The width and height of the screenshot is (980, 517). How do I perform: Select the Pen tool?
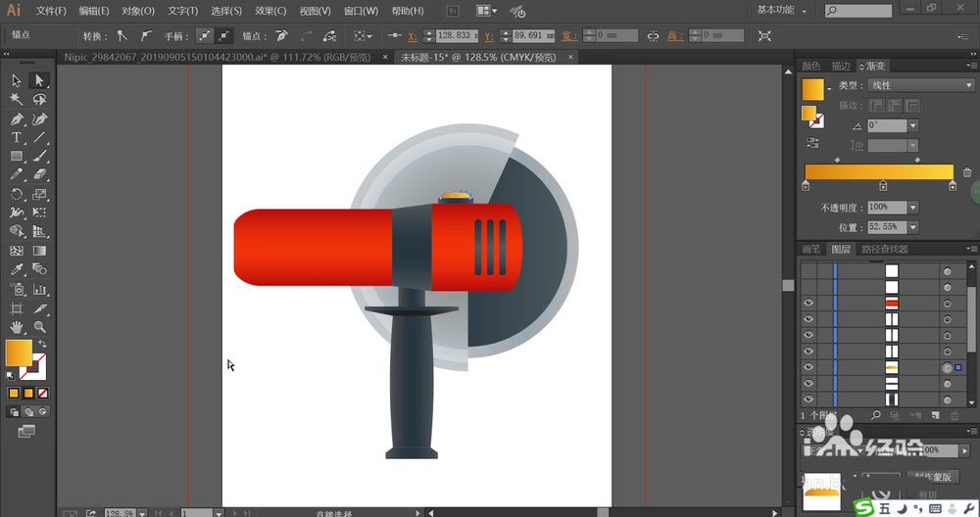coord(17,118)
